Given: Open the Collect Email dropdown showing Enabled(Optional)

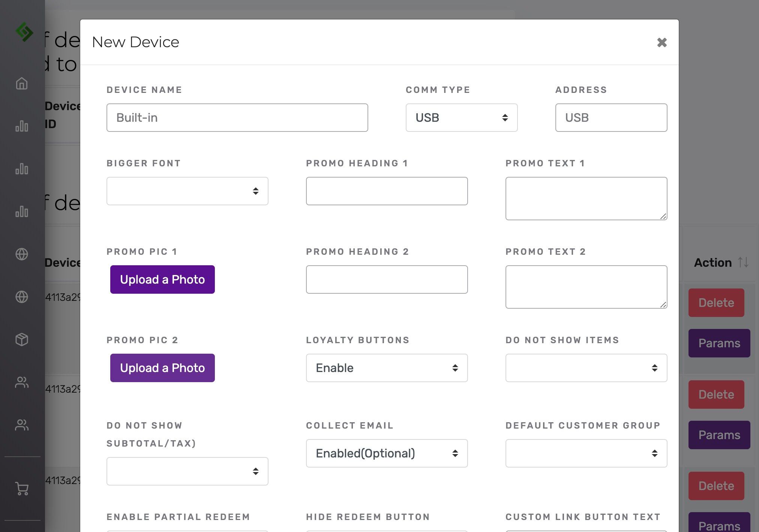Looking at the screenshot, I should click(387, 453).
